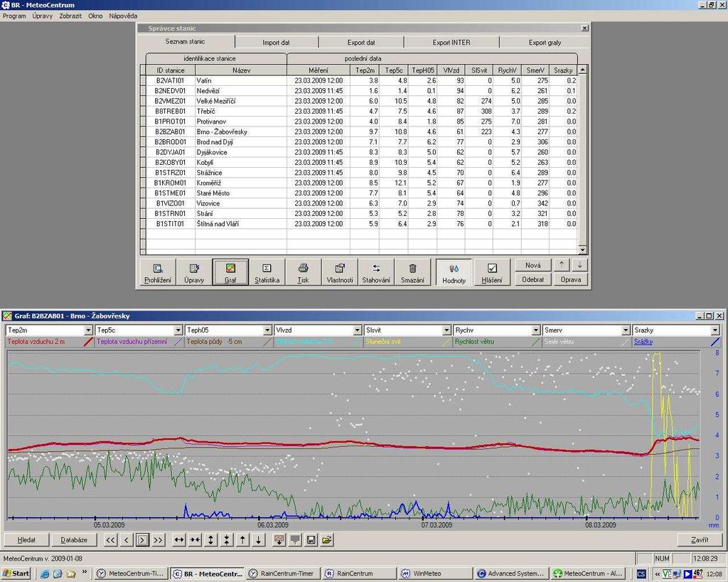Open the Start menu

click(x=16, y=573)
